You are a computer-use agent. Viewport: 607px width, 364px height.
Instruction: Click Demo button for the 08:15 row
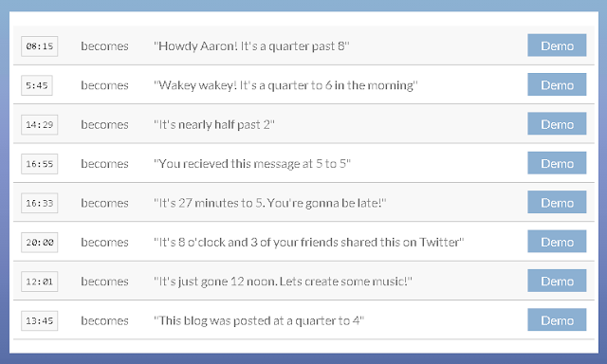557,45
